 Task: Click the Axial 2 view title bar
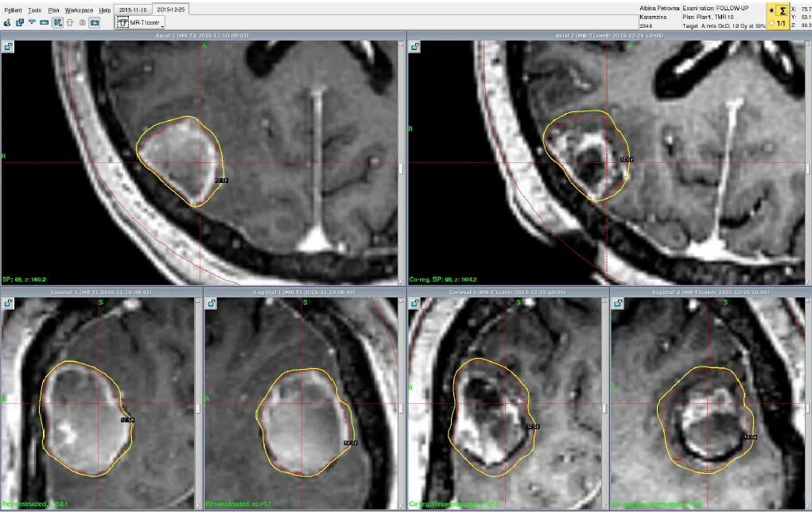pos(609,35)
